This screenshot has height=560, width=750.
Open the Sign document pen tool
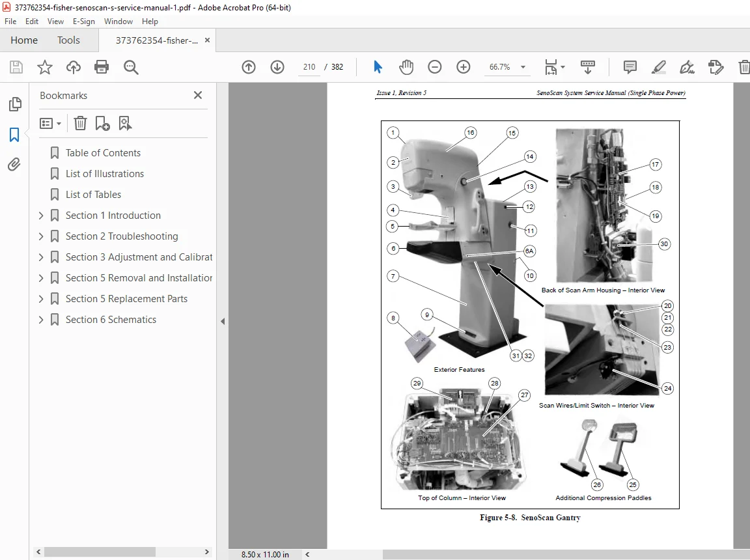[687, 67]
